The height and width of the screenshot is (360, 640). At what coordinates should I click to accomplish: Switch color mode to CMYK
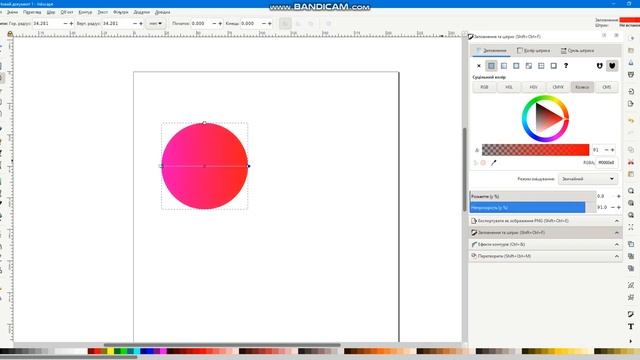[558, 87]
